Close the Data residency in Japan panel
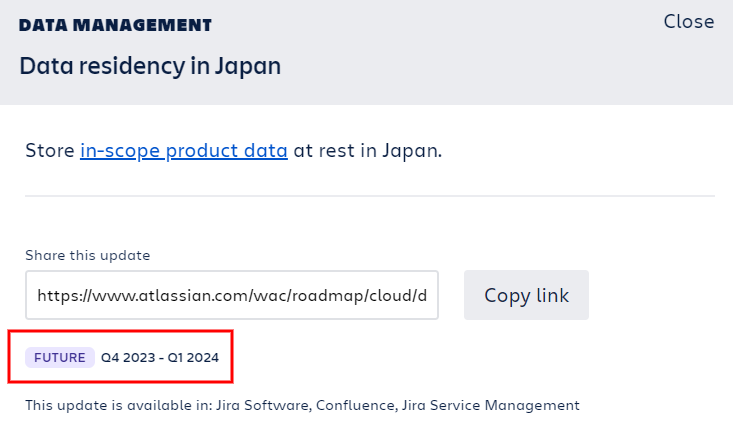Viewport: 733px width, 439px height. (689, 22)
